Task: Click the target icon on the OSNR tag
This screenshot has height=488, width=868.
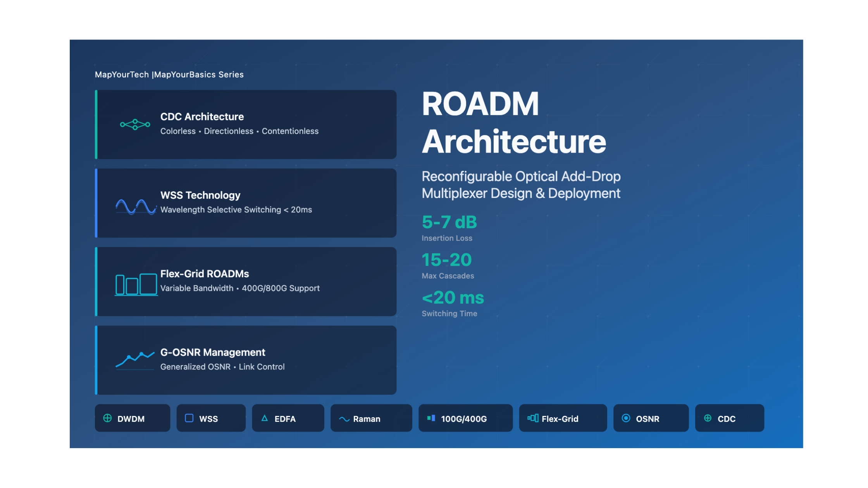Action: click(626, 418)
